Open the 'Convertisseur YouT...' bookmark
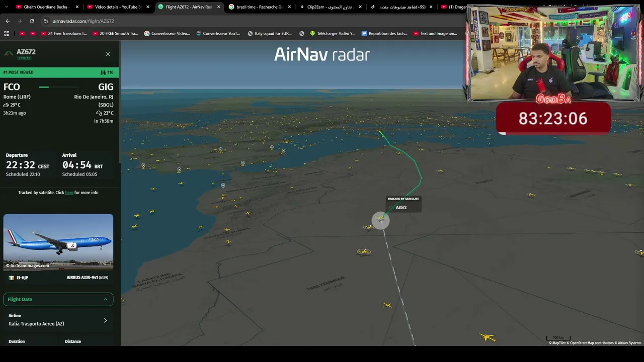The width and height of the screenshot is (644, 362). point(218,34)
